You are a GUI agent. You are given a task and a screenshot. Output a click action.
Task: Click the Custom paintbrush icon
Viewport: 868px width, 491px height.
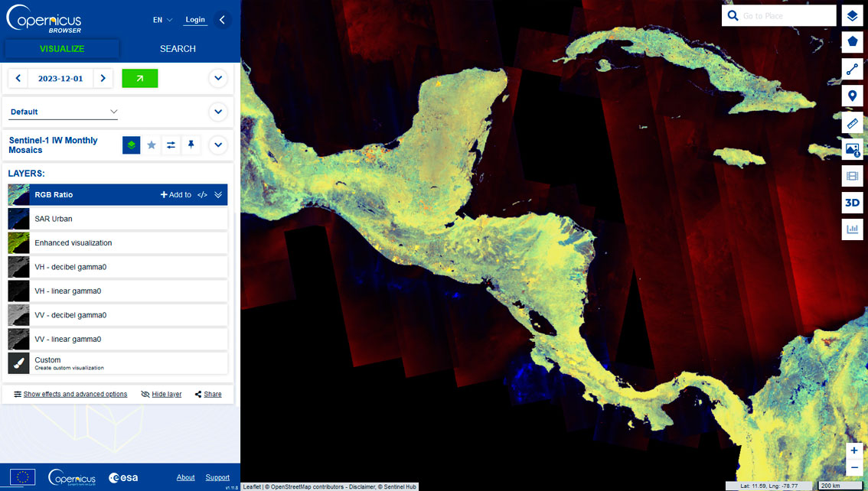(19, 363)
